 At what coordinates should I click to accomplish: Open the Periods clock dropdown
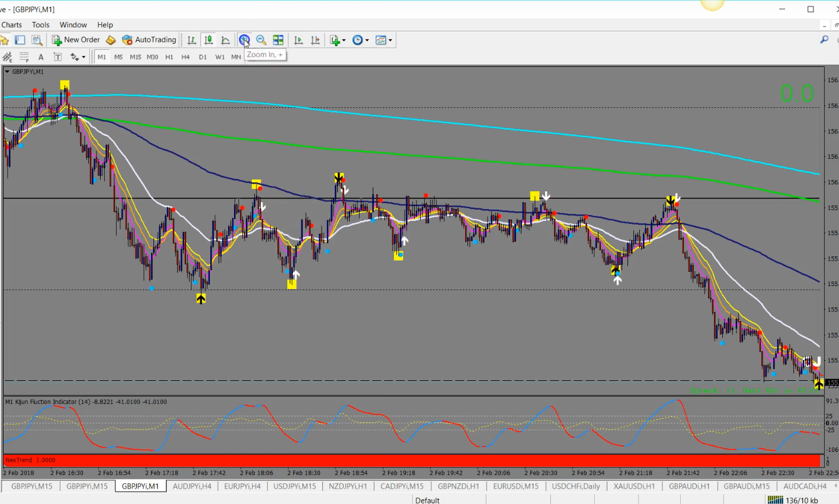(x=360, y=40)
